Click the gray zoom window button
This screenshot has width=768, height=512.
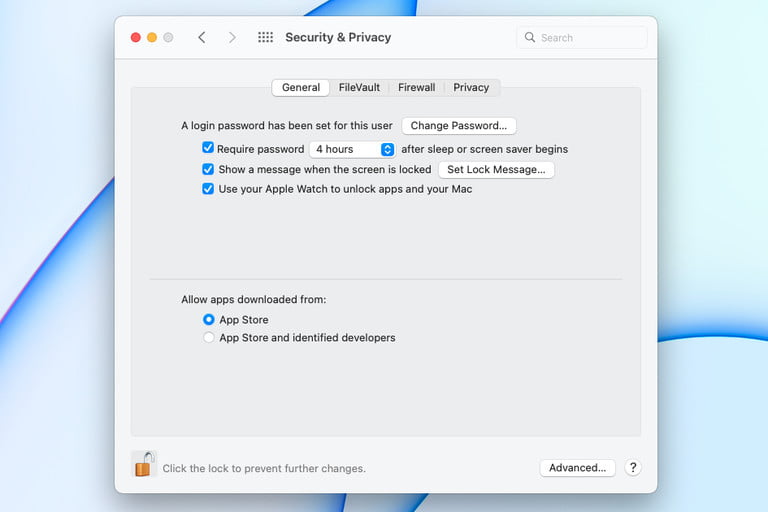click(168, 37)
